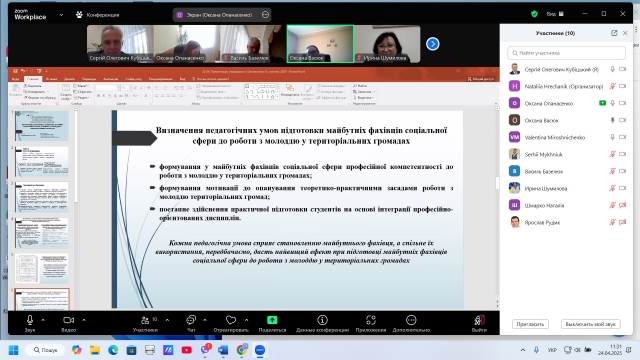Open the Chat panel icon
This screenshot has height=360, width=640.
point(191,320)
